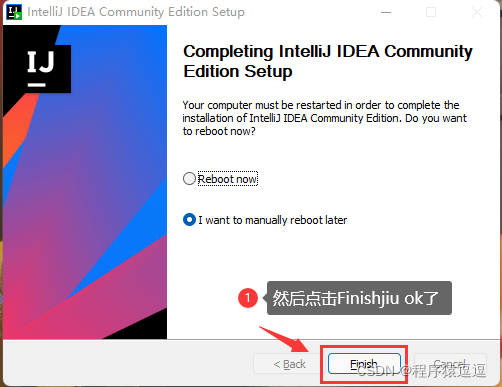Click the black IJ logo on banner

point(40,69)
